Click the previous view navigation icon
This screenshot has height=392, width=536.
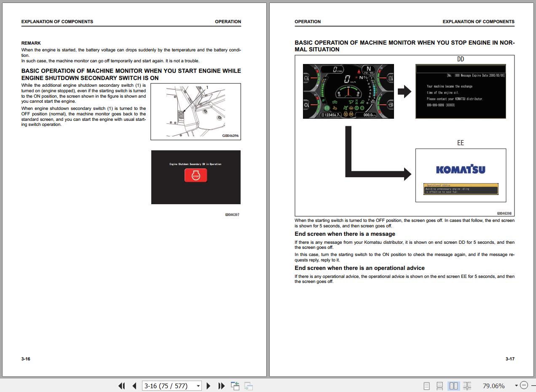coord(235,386)
